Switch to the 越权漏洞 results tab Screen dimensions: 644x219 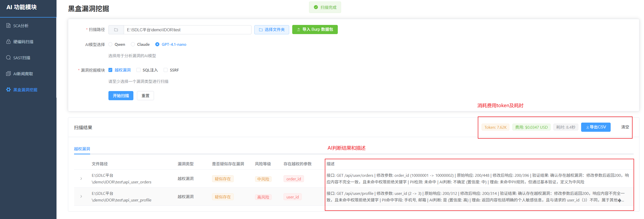82,149
